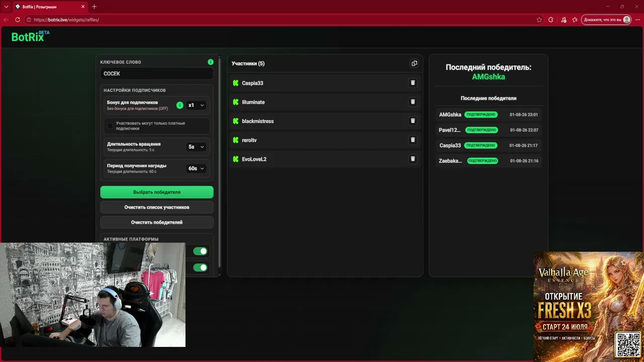The image size is (644, 362).
Task: Delete participant Caspia33 with the trash icon
Action: (x=413, y=83)
